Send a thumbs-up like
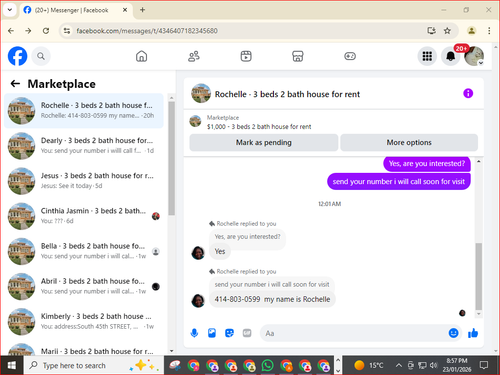This screenshot has width=500, height=375. pos(473,333)
